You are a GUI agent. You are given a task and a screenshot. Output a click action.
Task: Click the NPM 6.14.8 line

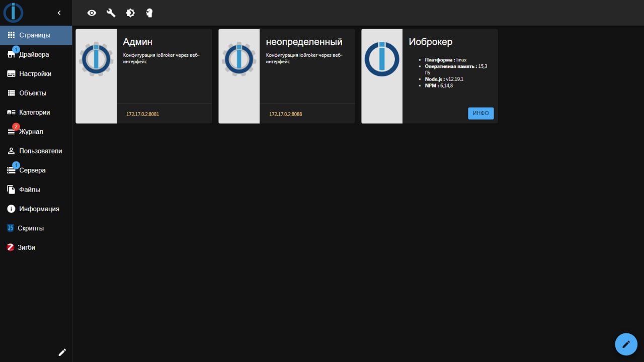coord(439,85)
